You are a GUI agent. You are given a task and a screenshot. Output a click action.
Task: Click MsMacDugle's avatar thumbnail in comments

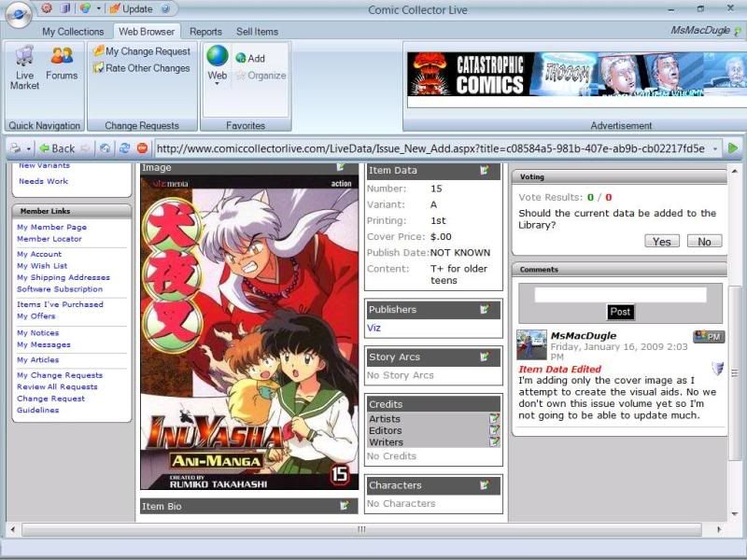pyautogui.click(x=531, y=344)
